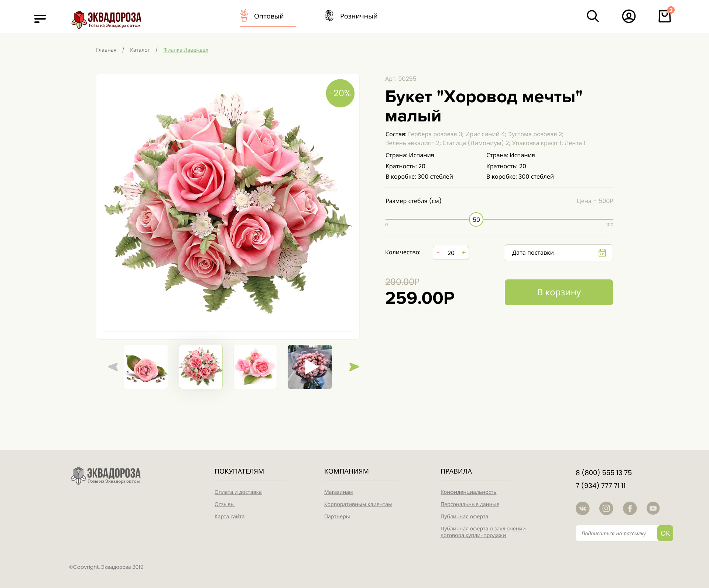Show previous gallery thumbnails with gray arrow
Image resolution: width=709 pixels, height=588 pixels.
point(113,367)
